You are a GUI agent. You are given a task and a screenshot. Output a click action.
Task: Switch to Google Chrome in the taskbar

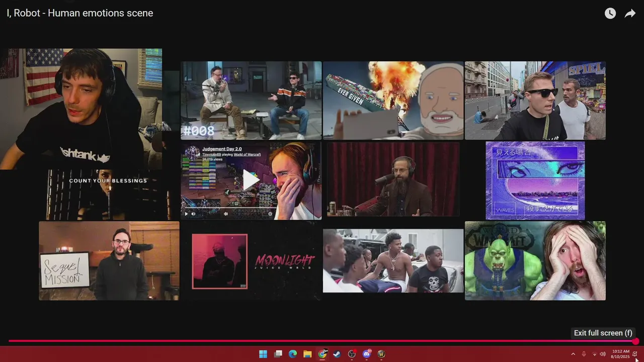pyautogui.click(x=323, y=354)
